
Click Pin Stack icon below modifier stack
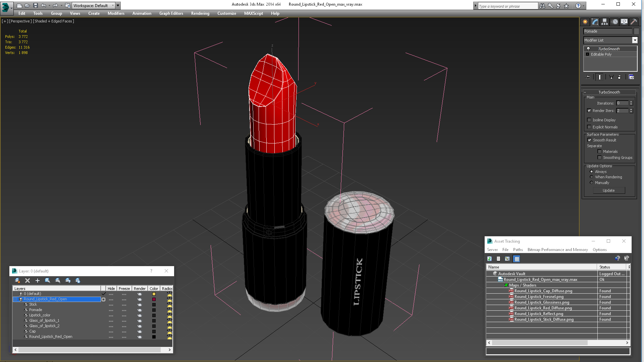588,77
